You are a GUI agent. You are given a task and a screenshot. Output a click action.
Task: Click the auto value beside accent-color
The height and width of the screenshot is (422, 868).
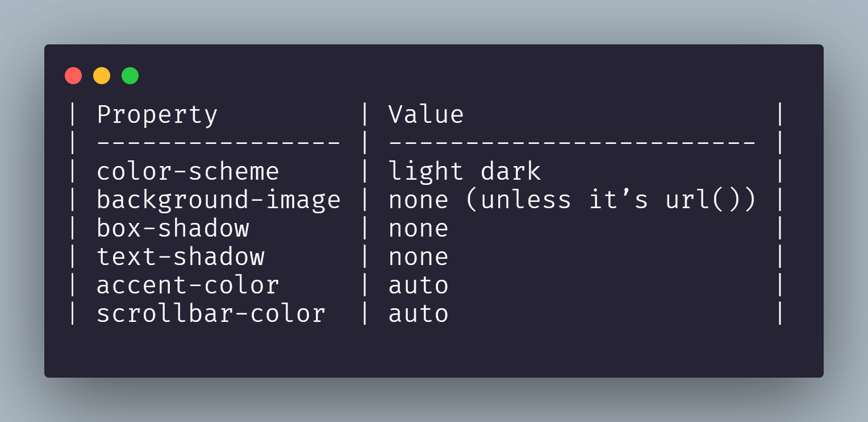418,285
